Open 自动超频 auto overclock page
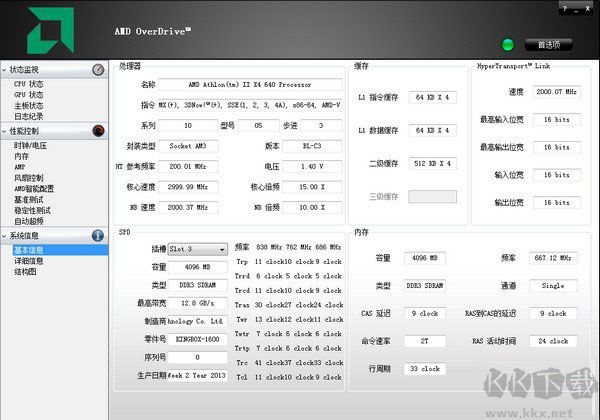This screenshot has height=420, width=600. (x=29, y=221)
